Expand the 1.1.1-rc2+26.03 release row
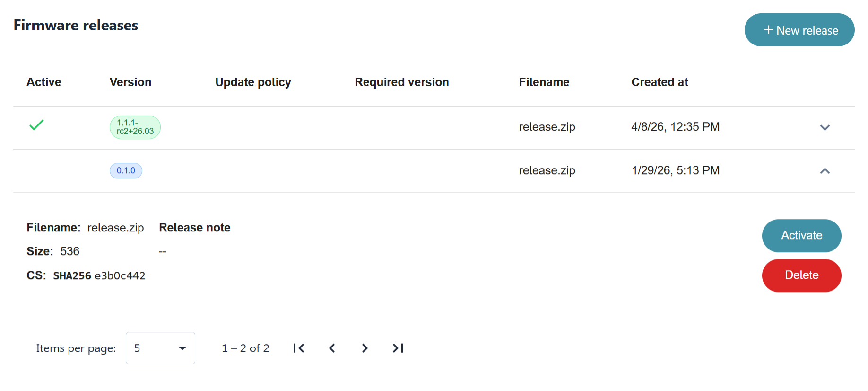 coord(825,127)
